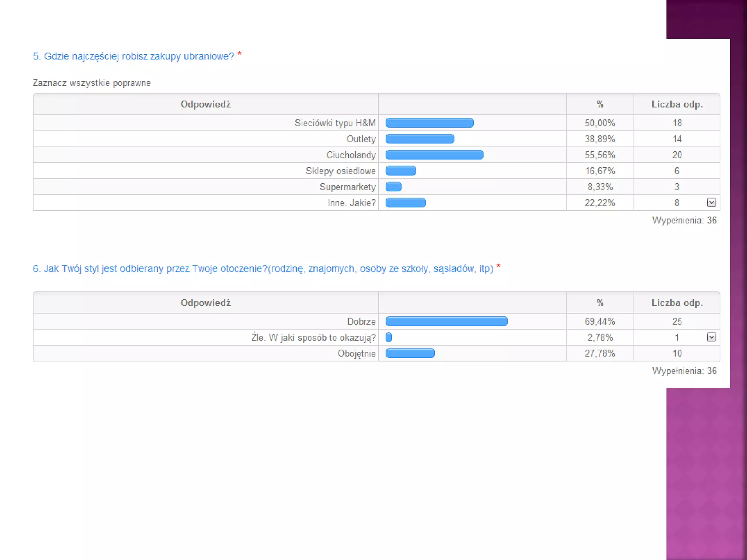The height and width of the screenshot is (560, 747).
Task: Select the Dobrze result bar
Action: tap(446, 321)
